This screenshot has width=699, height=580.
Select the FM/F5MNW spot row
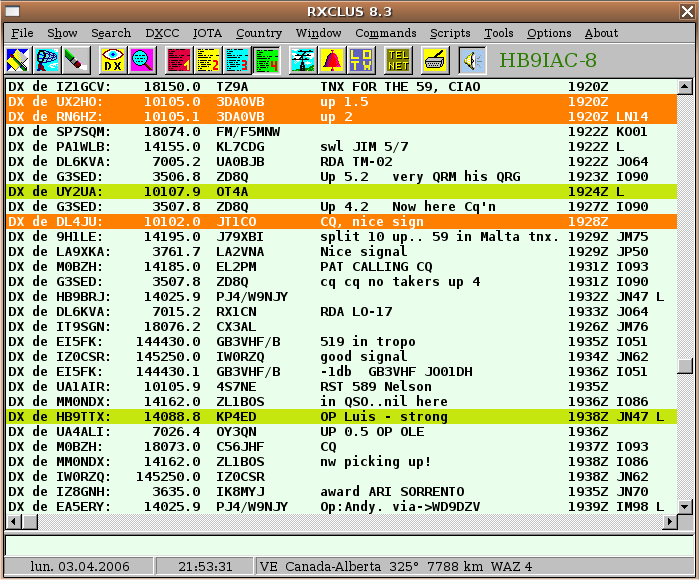click(x=341, y=132)
